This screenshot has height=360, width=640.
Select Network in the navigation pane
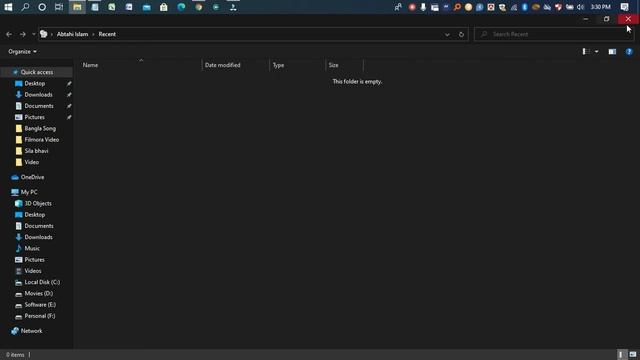coord(31,331)
